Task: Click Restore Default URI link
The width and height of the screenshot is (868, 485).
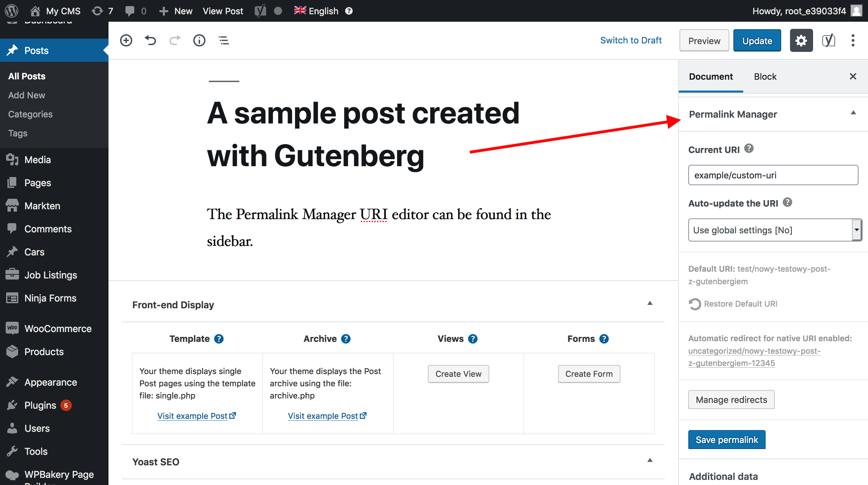Action: point(741,304)
